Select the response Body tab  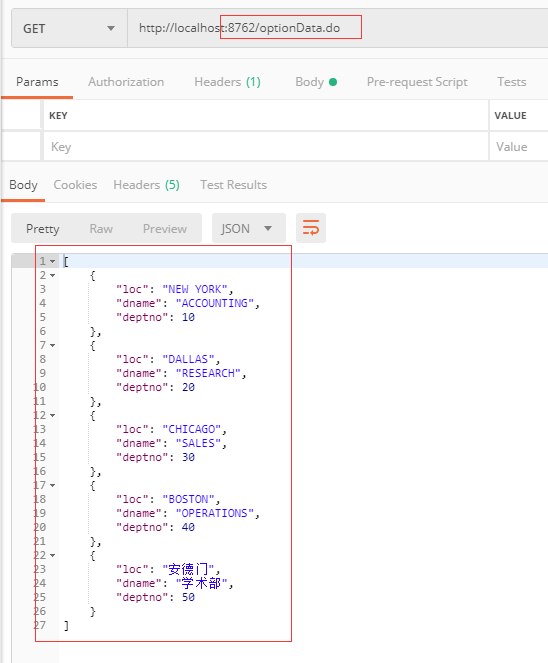23,185
